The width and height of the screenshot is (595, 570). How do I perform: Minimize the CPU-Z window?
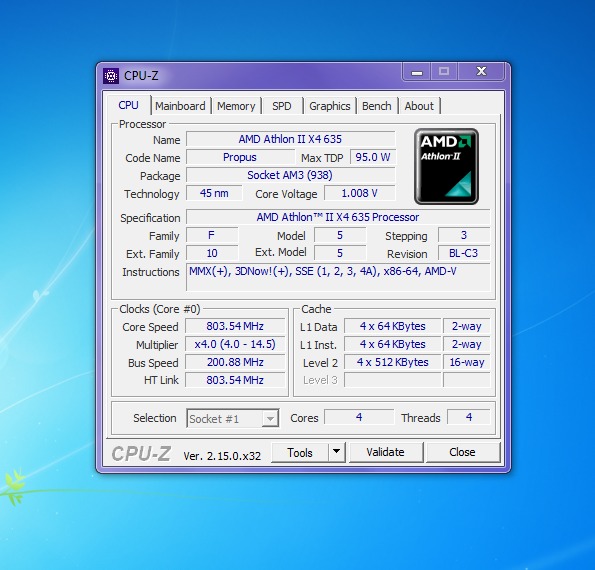click(x=417, y=72)
